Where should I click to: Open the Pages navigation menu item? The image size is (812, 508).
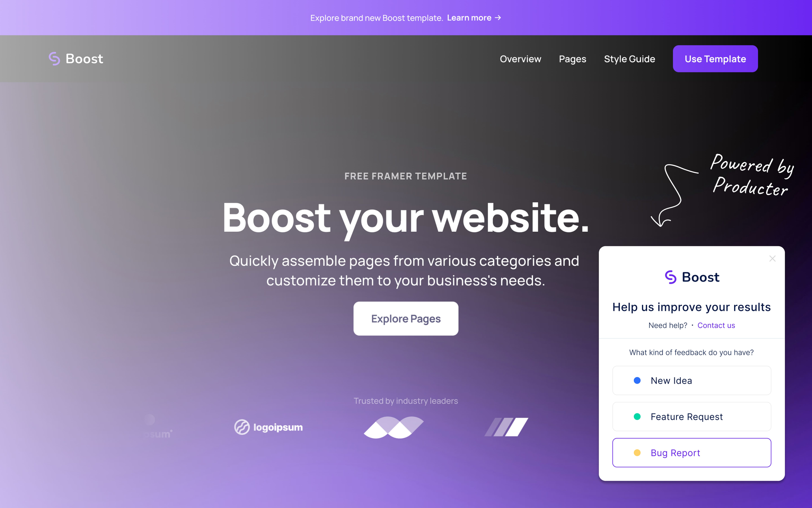tap(572, 59)
